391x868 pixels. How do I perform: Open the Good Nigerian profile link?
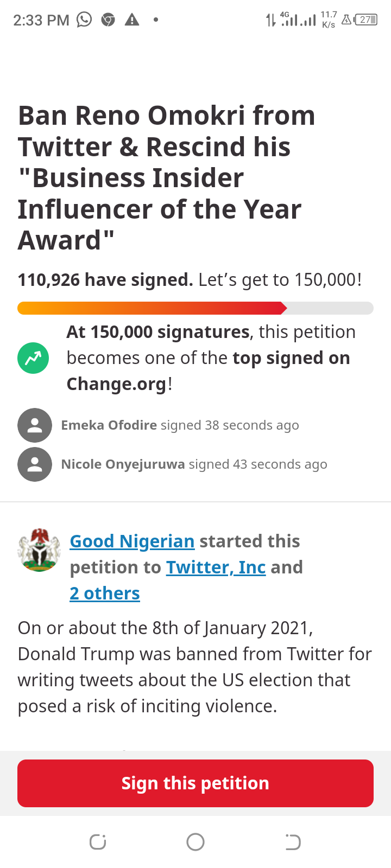(x=132, y=541)
